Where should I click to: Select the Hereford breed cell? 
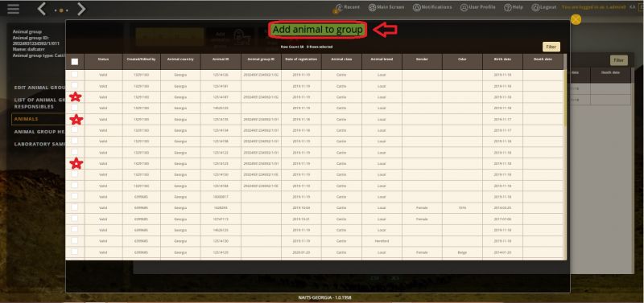(x=382, y=240)
